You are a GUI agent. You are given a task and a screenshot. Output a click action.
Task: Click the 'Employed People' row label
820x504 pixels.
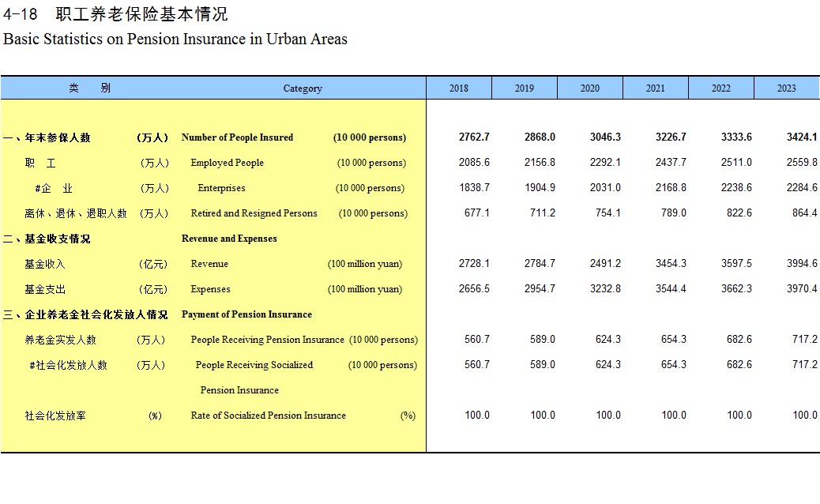(x=227, y=163)
